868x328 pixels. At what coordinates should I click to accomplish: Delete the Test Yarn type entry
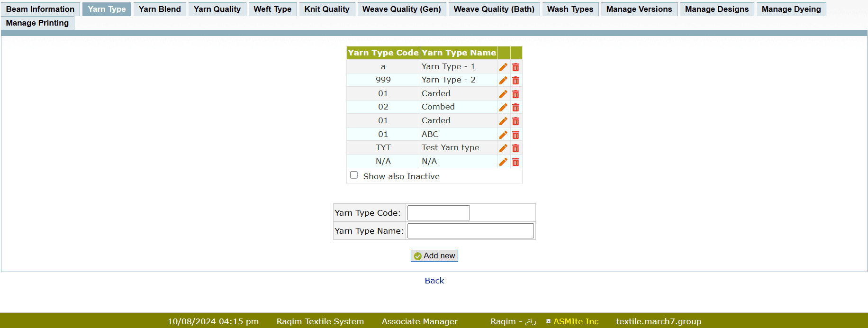(x=515, y=148)
